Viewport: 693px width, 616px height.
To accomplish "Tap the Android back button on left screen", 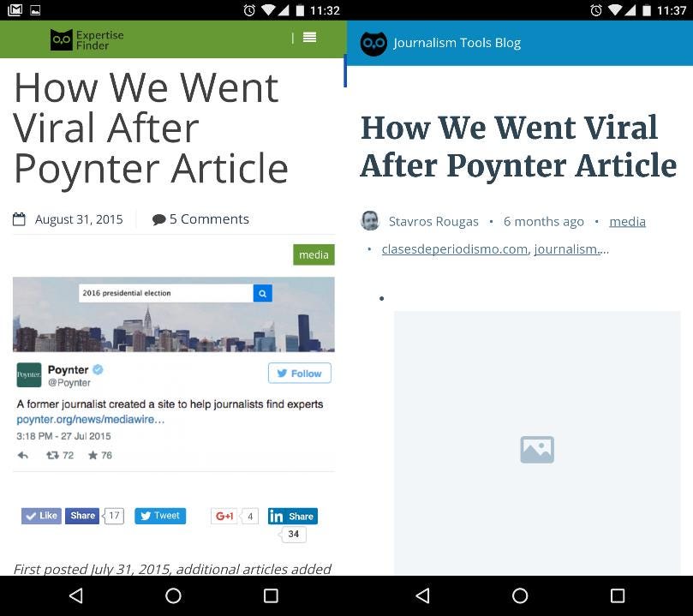I will click(x=76, y=595).
